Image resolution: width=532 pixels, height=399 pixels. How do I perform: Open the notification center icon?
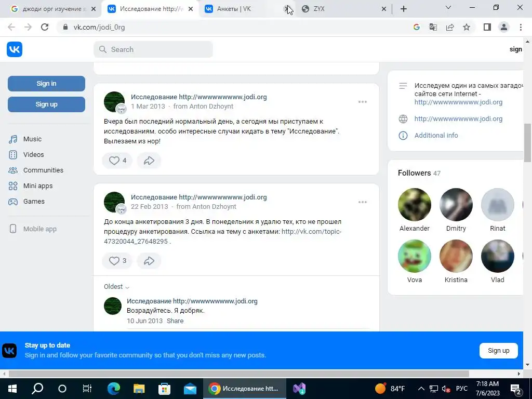[x=516, y=389]
